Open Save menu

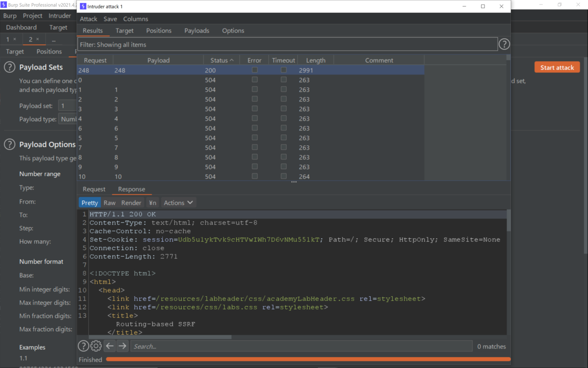(x=110, y=19)
